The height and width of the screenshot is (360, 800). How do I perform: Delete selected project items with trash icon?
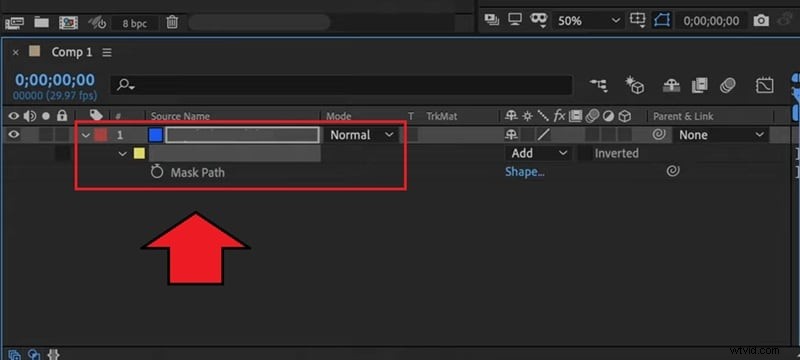coord(172,22)
